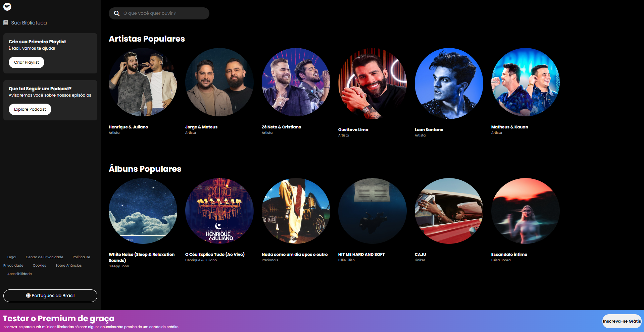Click the globe icon for language
This screenshot has width=644, height=332.
pyautogui.click(x=28, y=295)
